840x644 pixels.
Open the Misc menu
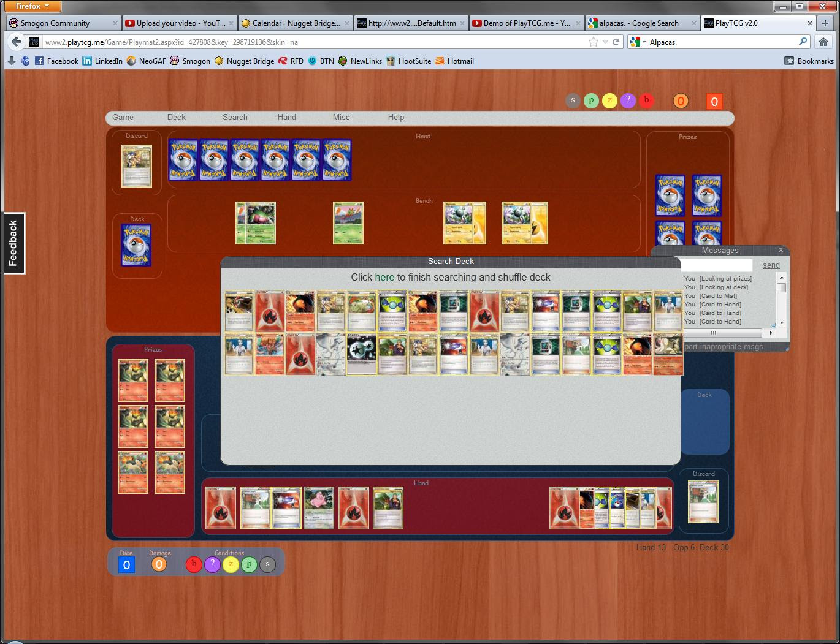(342, 117)
